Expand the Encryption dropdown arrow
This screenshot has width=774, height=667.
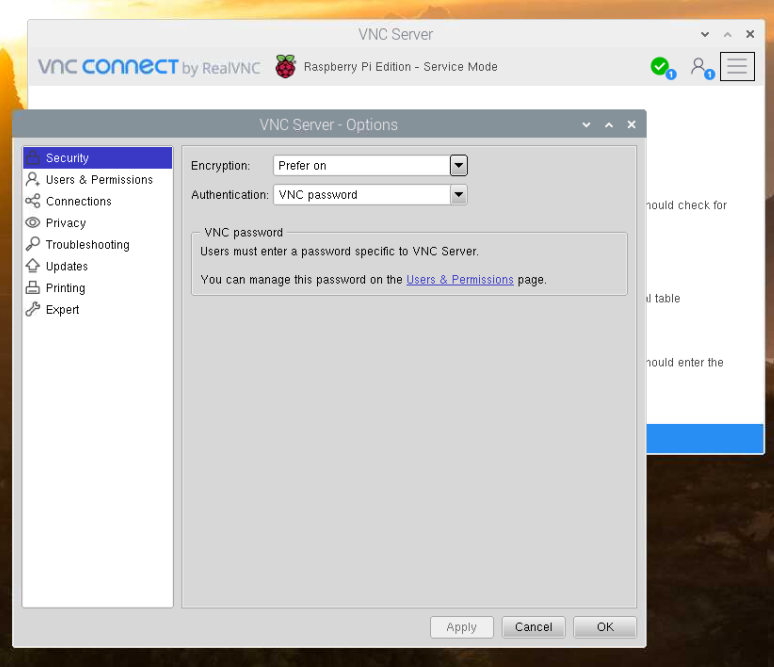coord(459,165)
